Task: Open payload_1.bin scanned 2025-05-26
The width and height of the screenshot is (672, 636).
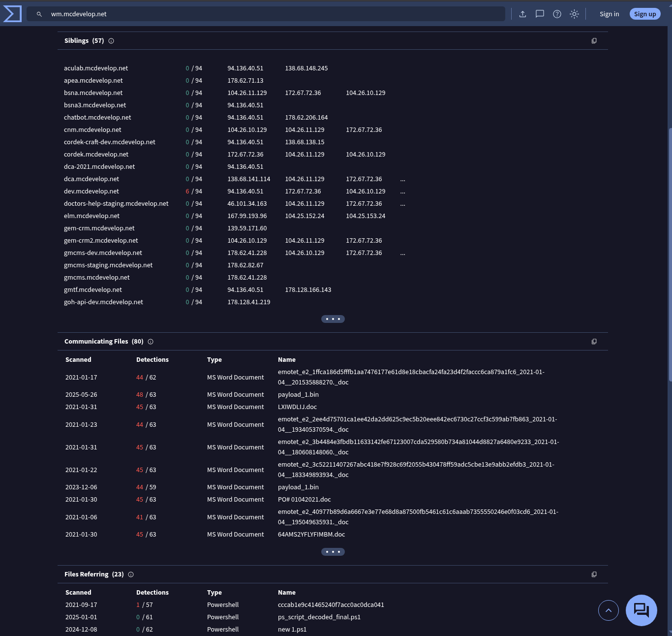Action: coord(298,395)
